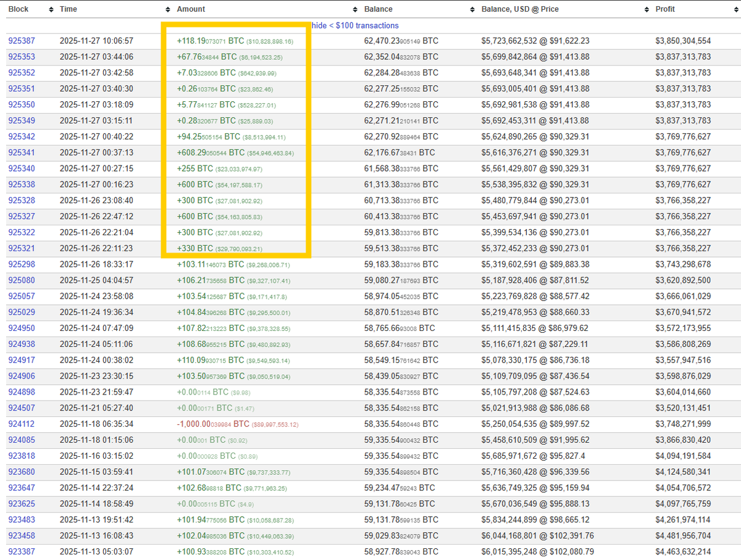
Task: Open block 923458 link
Action: 22,536
